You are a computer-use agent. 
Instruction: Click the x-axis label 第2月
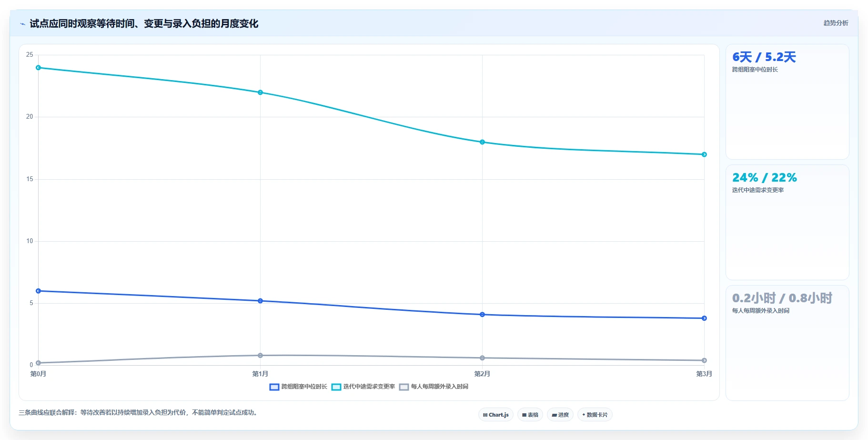[x=482, y=374]
